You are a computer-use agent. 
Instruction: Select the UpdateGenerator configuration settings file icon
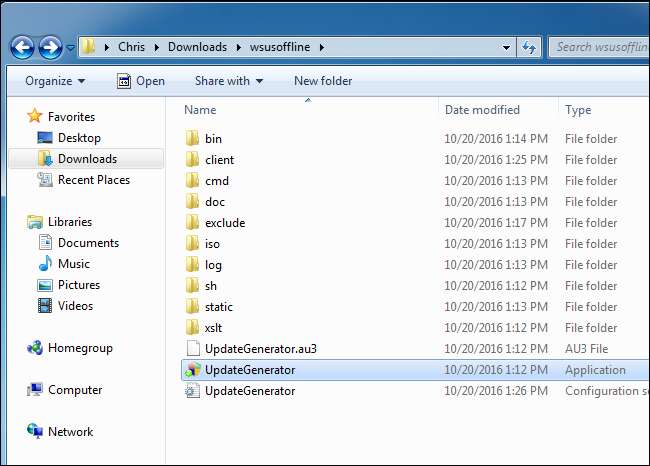coord(192,391)
